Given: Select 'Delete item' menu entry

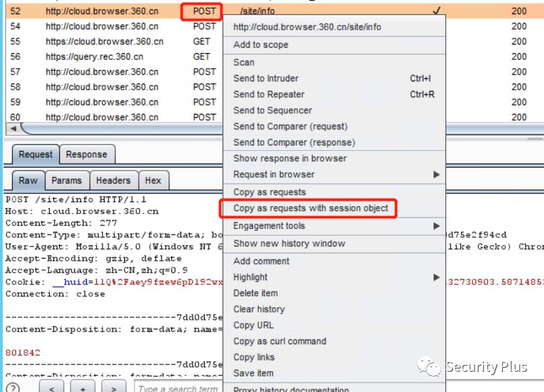Looking at the screenshot, I should (x=334, y=293).
